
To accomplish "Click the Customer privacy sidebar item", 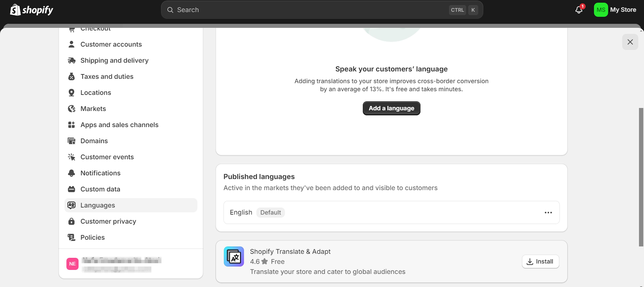I will (x=108, y=221).
